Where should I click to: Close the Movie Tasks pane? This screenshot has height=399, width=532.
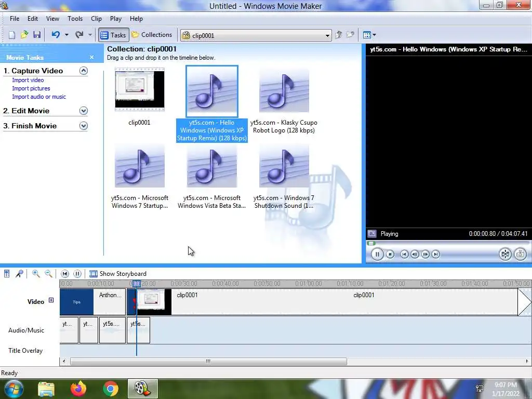(x=91, y=57)
